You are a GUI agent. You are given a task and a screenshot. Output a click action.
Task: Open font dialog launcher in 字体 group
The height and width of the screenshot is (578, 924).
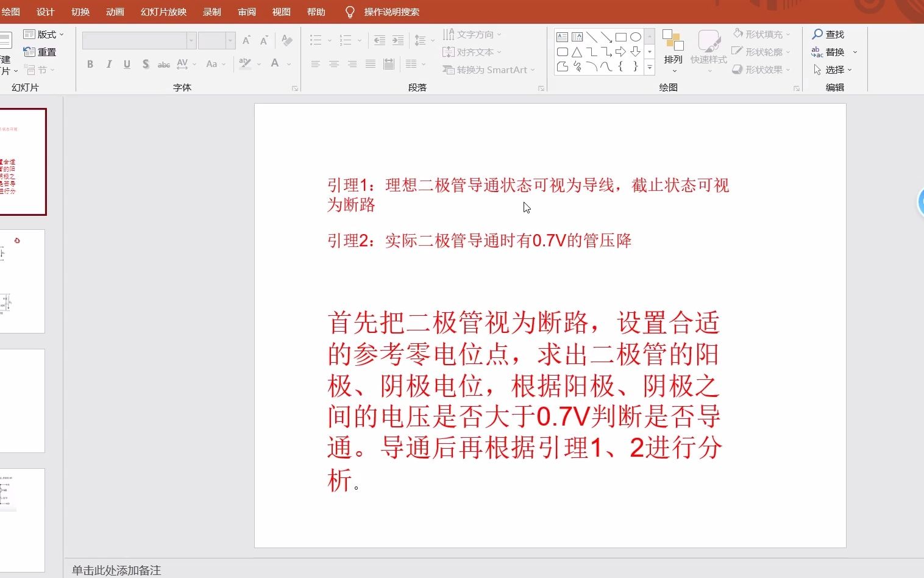(x=295, y=88)
